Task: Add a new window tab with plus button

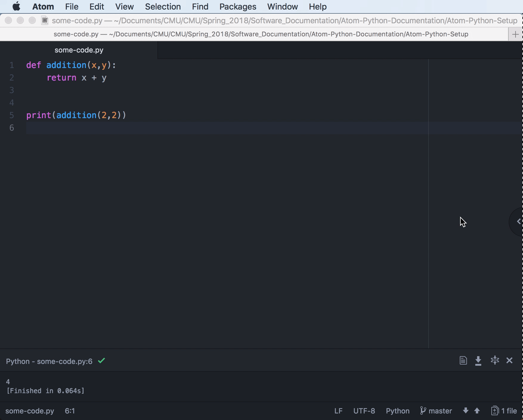Action: pos(515,34)
